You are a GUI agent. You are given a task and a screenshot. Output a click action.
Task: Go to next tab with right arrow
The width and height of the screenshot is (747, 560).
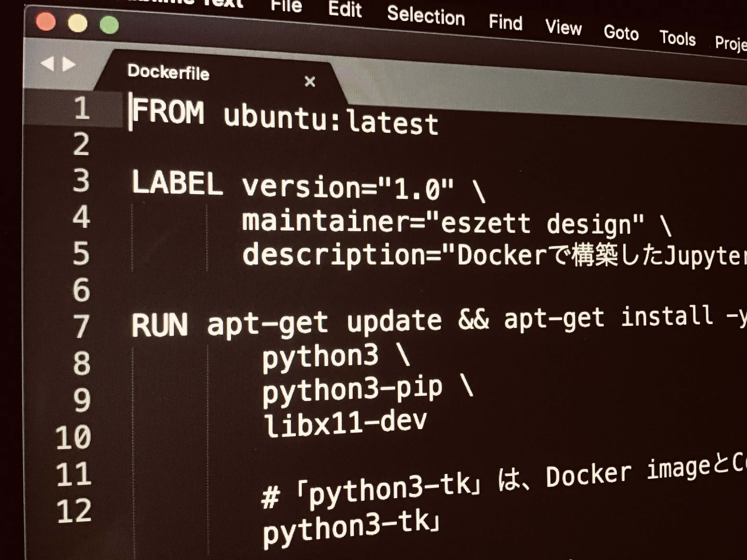[x=68, y=65]
